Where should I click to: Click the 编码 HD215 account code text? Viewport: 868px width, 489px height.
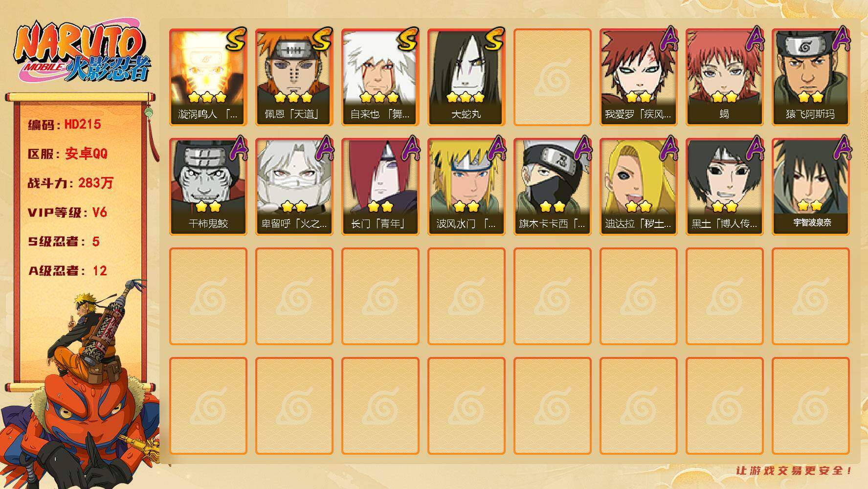pos(65,124)
